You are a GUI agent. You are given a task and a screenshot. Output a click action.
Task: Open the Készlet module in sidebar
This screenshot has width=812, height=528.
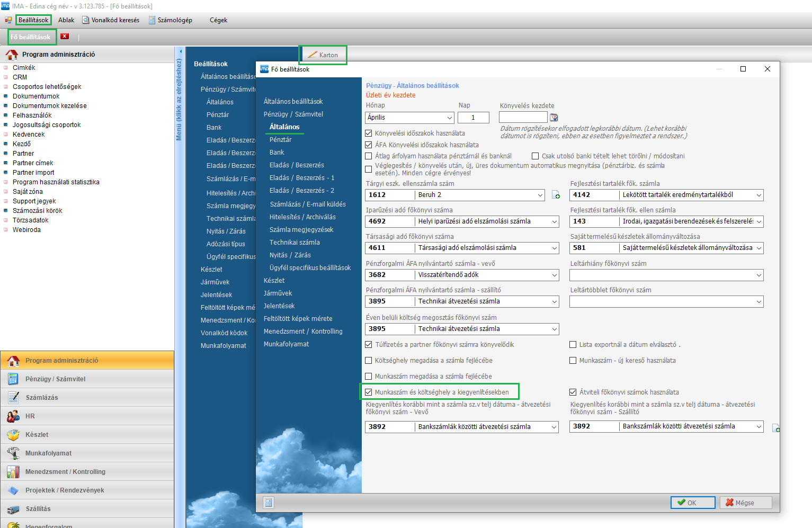[x=37, y=435]
